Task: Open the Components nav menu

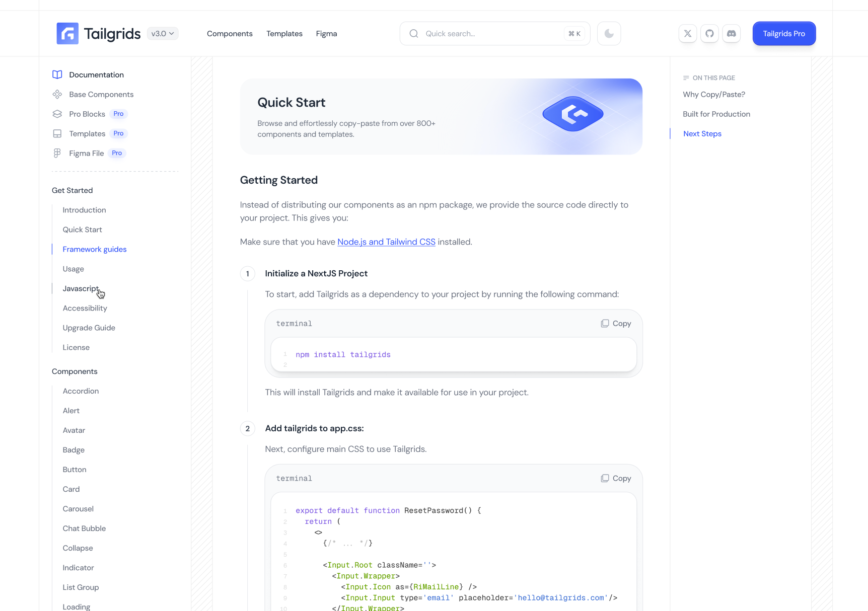Action: pyautogui.click(x=230, y=33)
